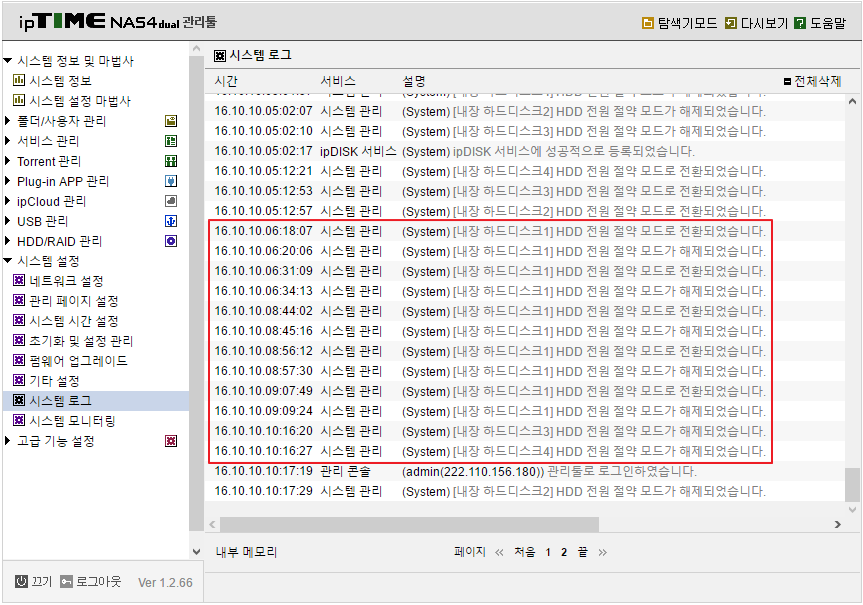The image size is (863, 605).
Task: Click the 16.10.10.10:17:19 관리 콘솔 log row
Action: (x=525, y=471)
